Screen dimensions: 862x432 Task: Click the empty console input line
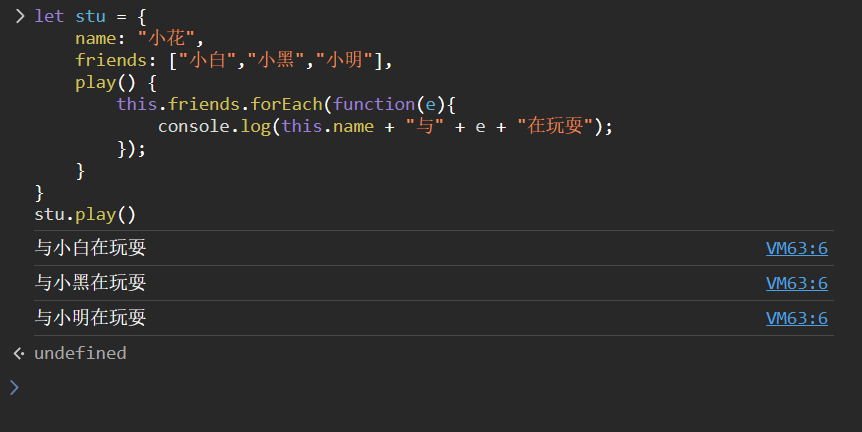tap(400, 387)
